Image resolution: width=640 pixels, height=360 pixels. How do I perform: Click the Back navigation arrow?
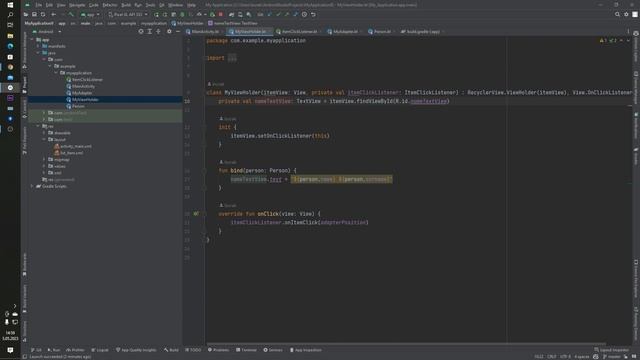pos(53,14)
